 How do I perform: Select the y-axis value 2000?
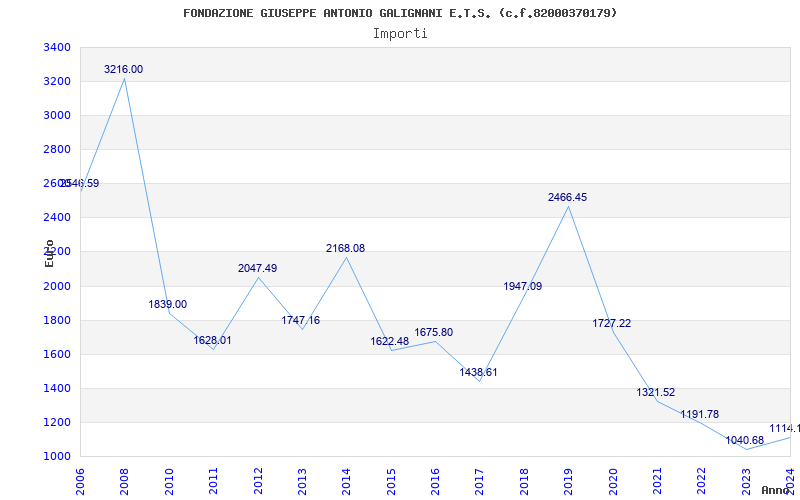tap(57, 286)
